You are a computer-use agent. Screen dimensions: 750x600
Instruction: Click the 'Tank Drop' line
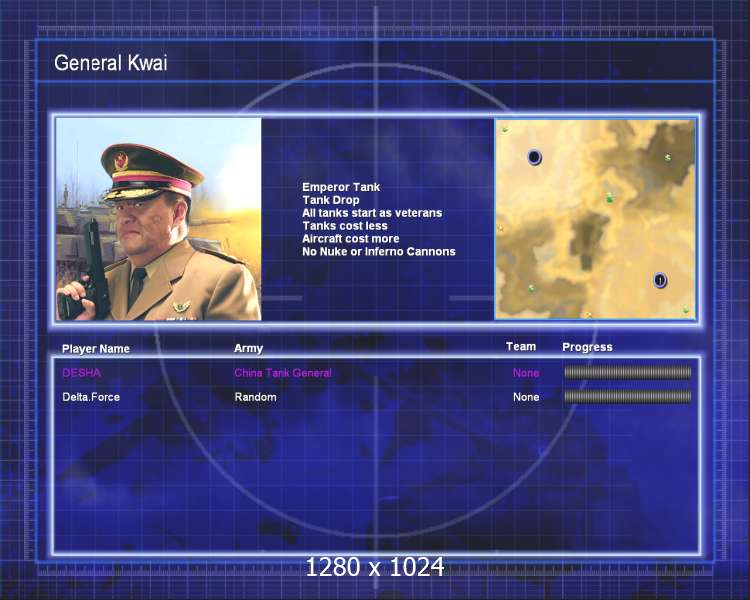331,200
